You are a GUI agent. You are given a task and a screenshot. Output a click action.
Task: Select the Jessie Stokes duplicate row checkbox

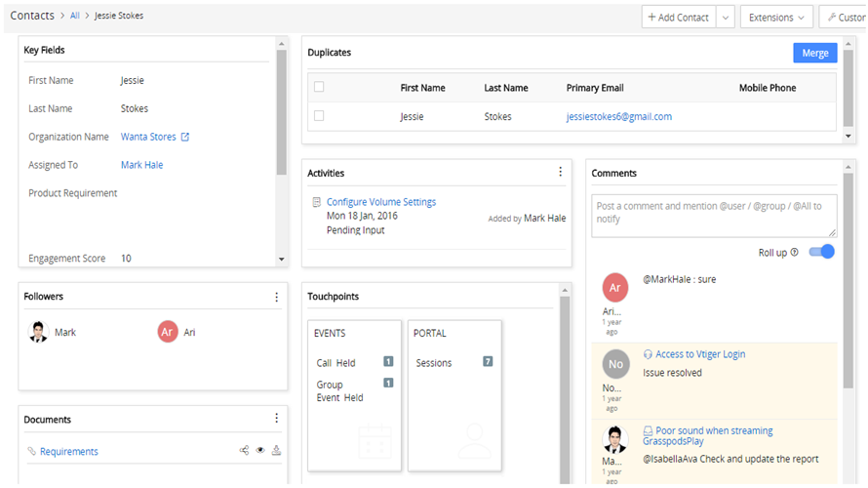tap(319, 116)
